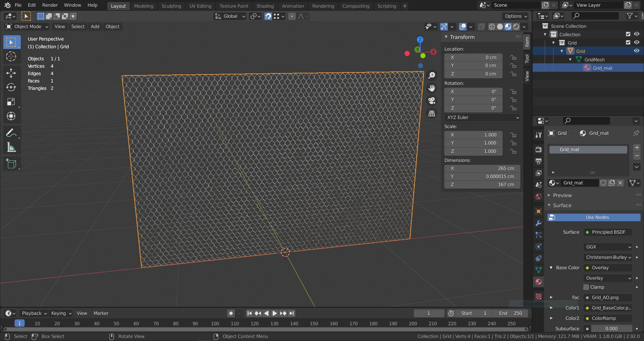
Task: Open the Render menu
Action: pyautogui.click(x=50, y=5)
